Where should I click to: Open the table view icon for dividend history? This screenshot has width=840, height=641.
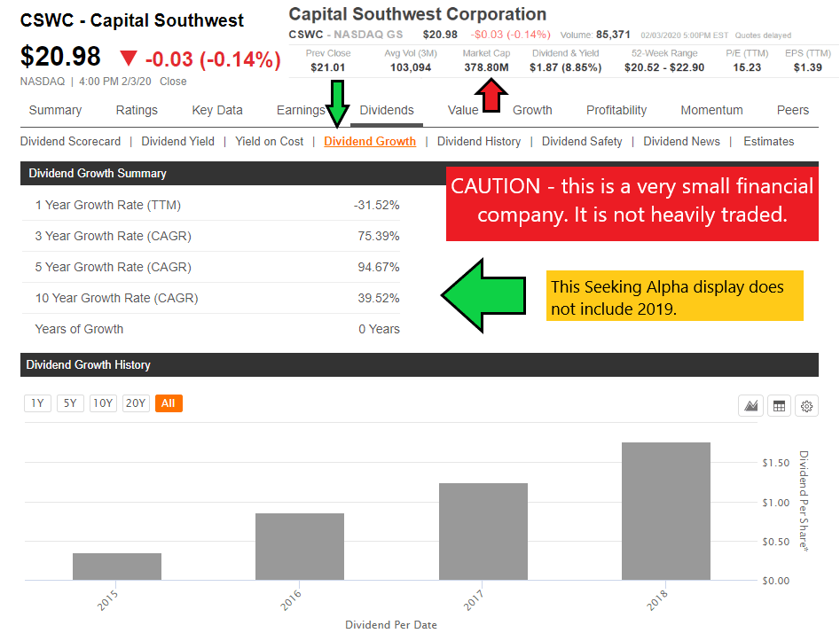pyautogui.click(x=780, y=406)
